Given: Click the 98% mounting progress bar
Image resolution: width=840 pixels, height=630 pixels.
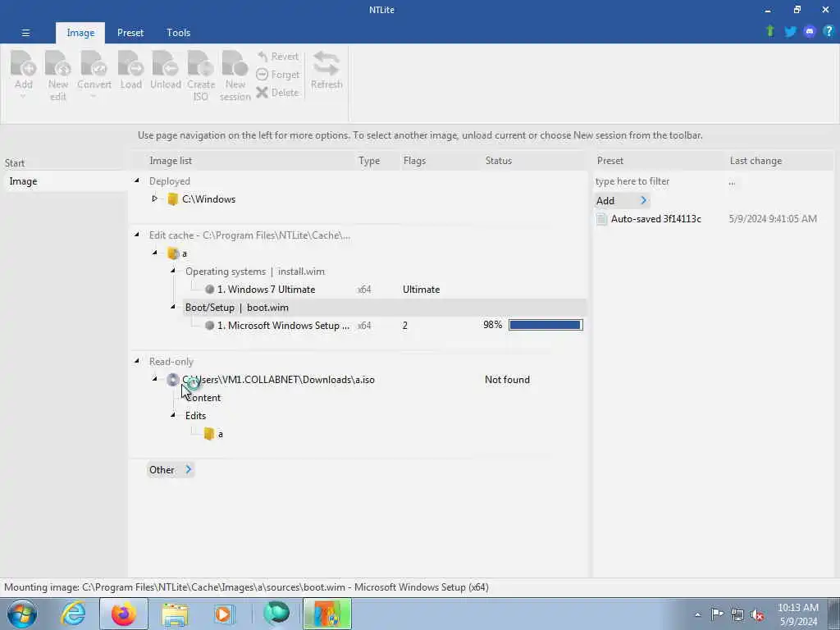Looking at the screenshot, I should [546, 325].
